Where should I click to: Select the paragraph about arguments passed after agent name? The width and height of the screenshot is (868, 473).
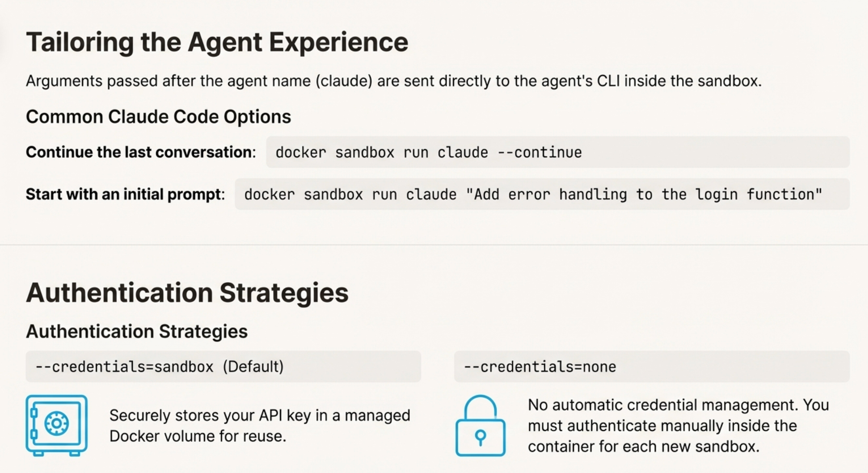394,81
